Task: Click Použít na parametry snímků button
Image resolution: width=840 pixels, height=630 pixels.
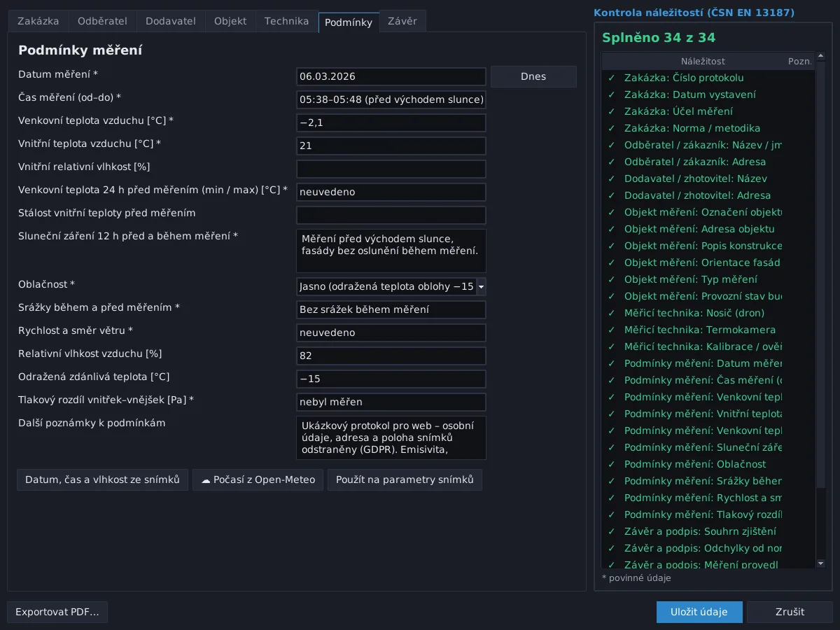Action: 405,479
